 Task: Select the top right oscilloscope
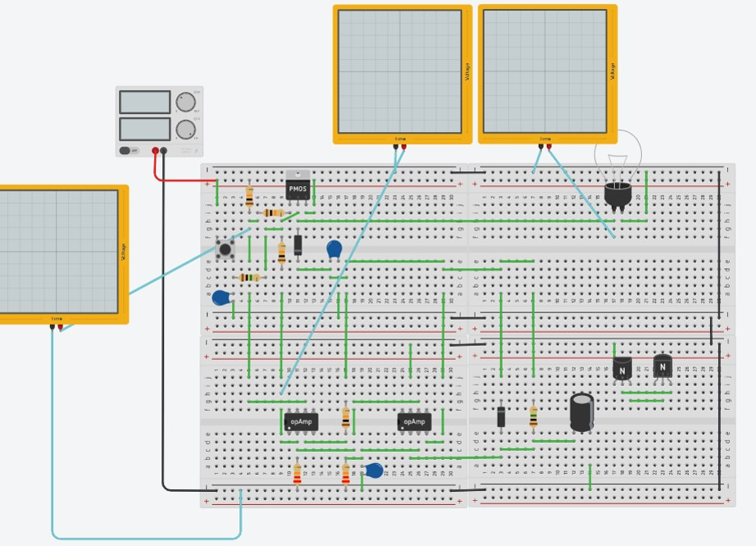(548, 75)
